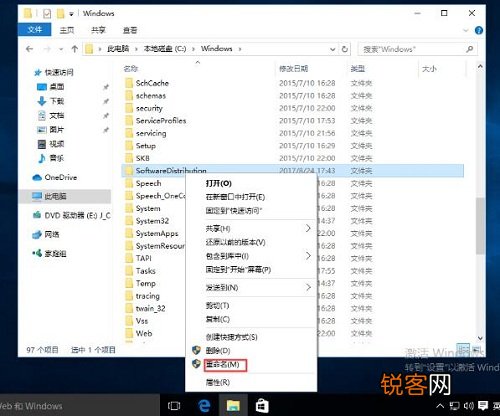The height and width of the screenshot is (416, 500).
Task: Open 下载 in navigation pane
Action: point(57,101)
